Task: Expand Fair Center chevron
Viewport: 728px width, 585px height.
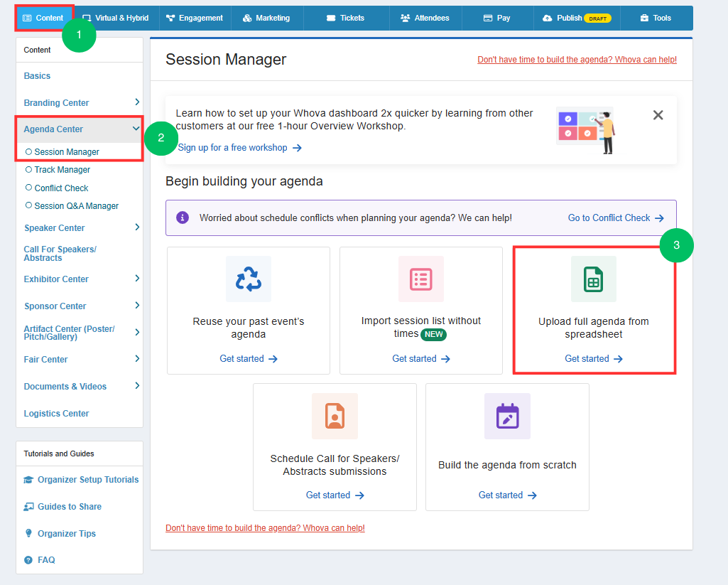Action: point(137,359)
